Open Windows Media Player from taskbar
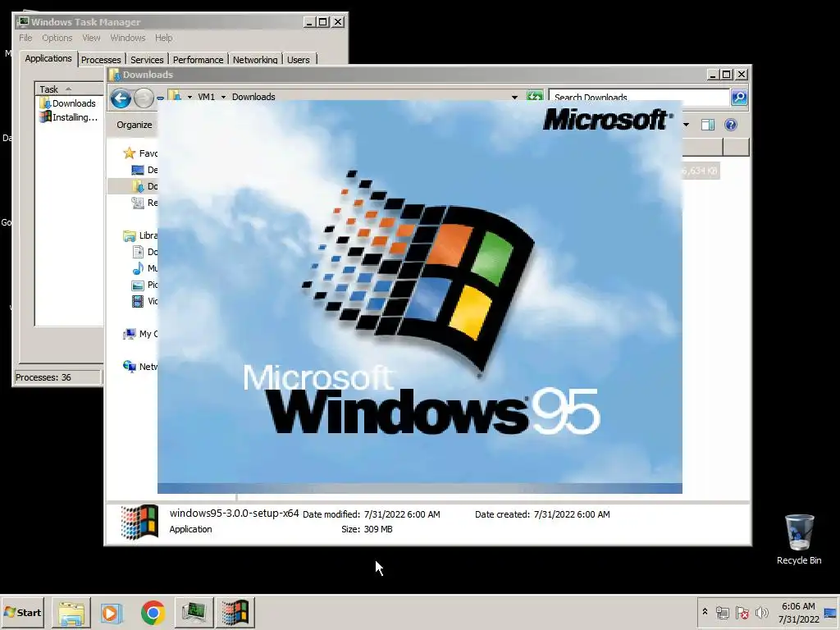 coord(112,613)
